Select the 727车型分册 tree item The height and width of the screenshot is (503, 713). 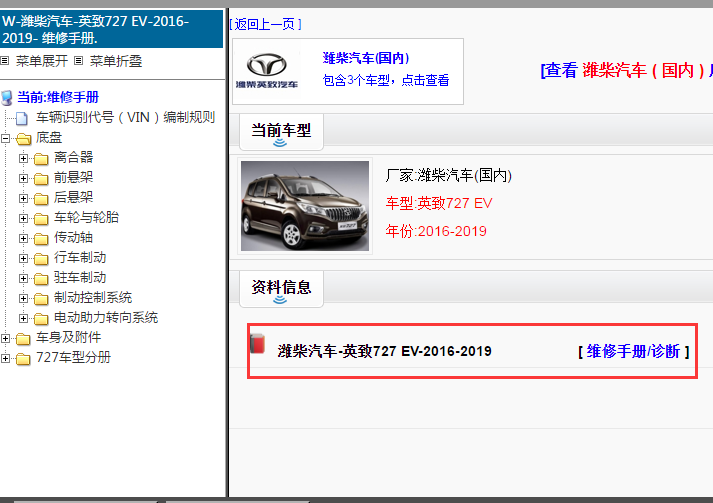click(73, 357)
